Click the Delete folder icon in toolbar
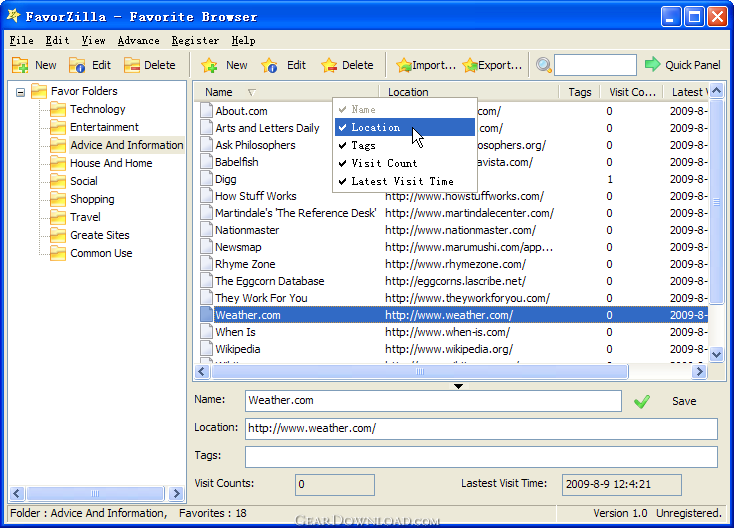Image resolution: width=734 pixels, height=529 pixels. coord(132,65)
